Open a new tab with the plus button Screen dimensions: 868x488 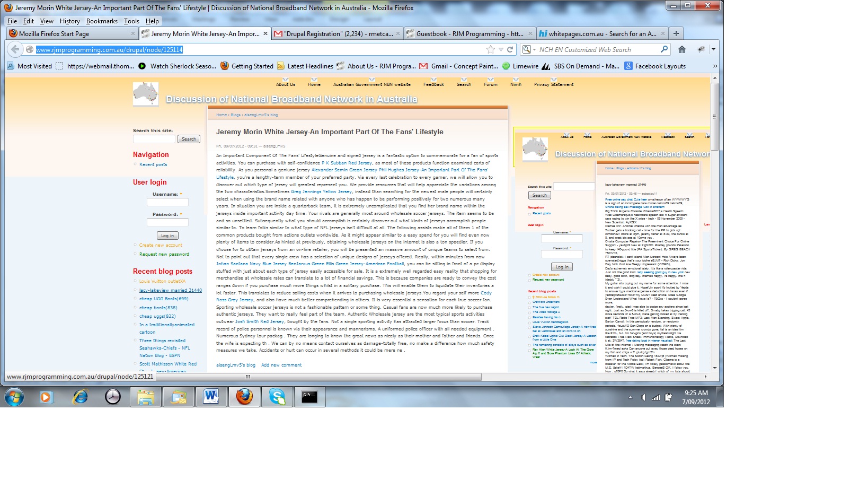676,33
